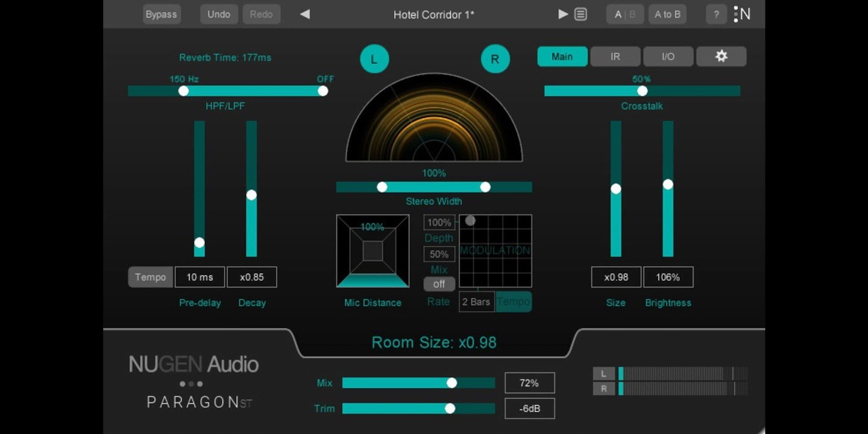Click the A to B copy button
The height and width of the screenshot is (434, 868).
[x=667, y=14]
